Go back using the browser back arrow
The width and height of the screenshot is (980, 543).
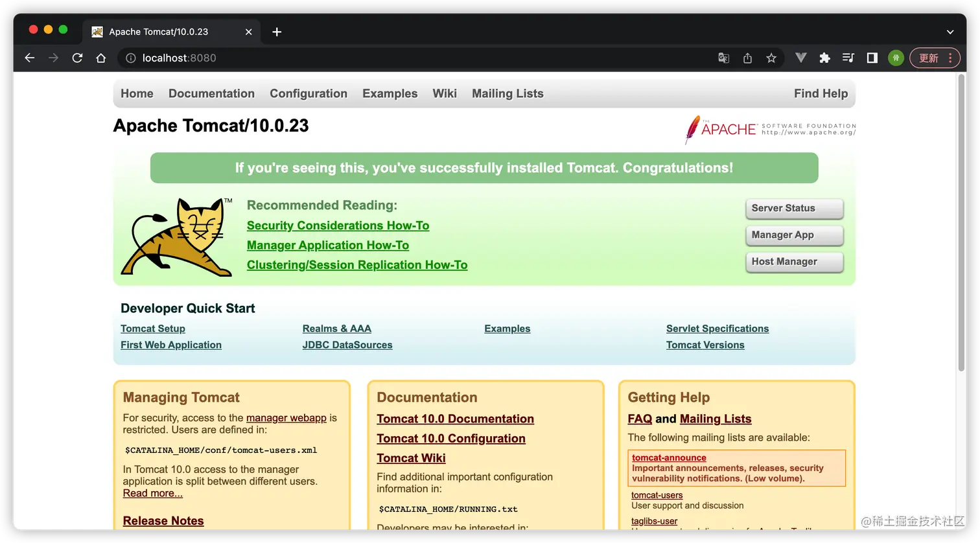[30, 58]
